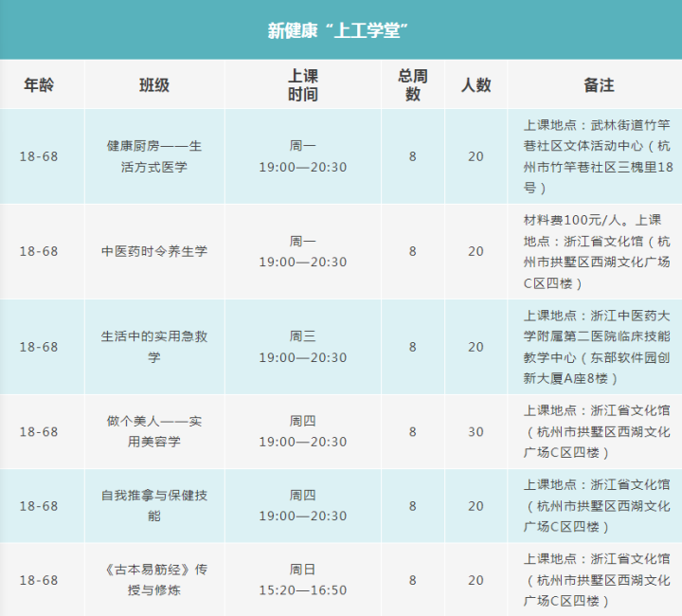Viewport: 682px width, 616px height.
Task: Click age 18-68 in 健康厨房 row
Action: click(x=39, y=156)
